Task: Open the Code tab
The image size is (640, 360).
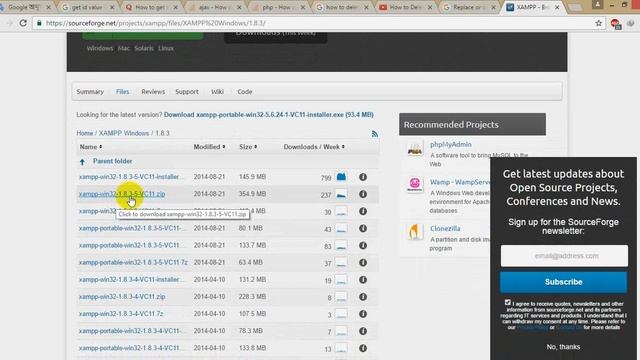Action: (245, 92)
